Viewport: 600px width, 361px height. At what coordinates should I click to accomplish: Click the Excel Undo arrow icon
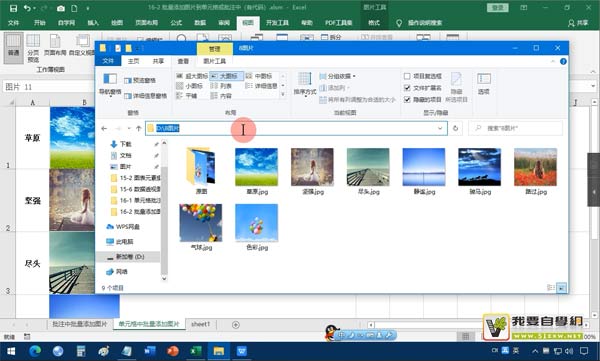click(x=27, y=8)
